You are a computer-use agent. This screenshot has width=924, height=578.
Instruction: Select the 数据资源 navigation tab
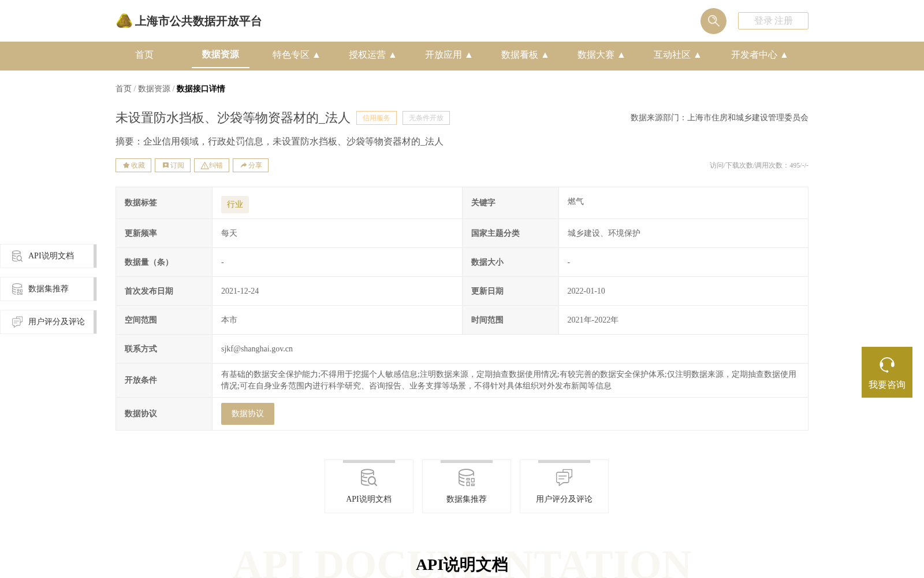(221, 54)
